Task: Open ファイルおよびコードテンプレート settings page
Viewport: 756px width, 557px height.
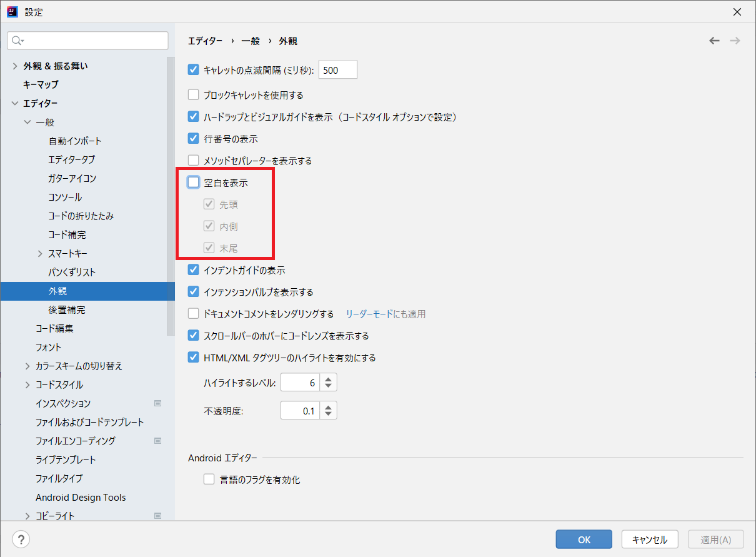Action: click(x=90, y=422)
